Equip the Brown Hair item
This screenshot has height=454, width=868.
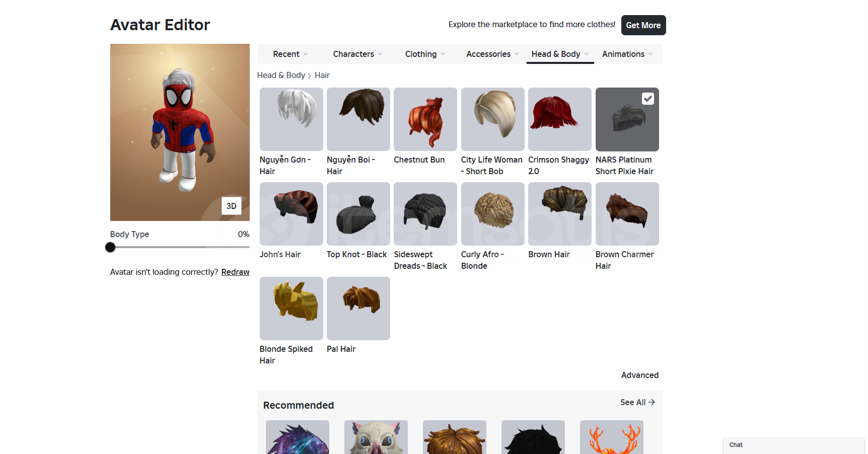(560, 214)
